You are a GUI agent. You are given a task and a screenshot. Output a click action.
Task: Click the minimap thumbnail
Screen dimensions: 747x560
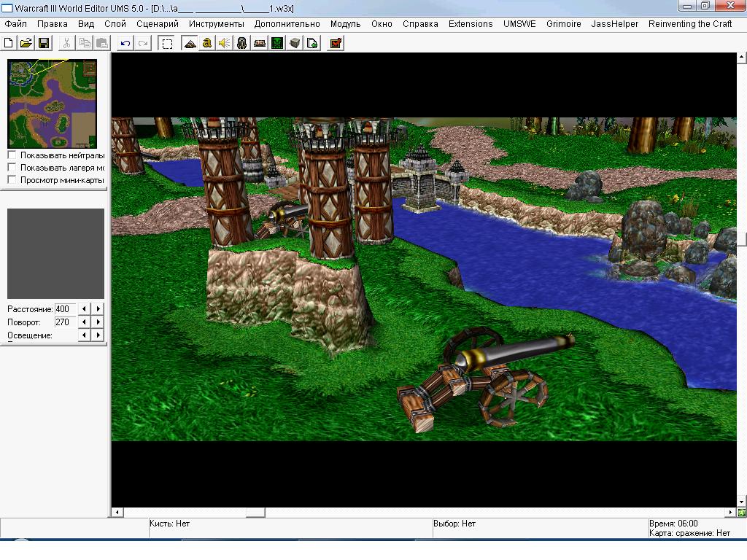click(x=53, y=104)
